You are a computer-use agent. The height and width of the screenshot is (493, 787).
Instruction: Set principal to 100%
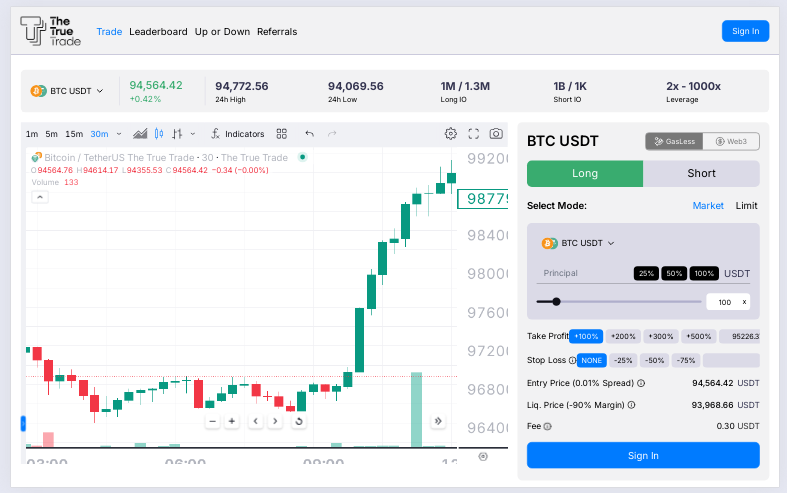[704, 274]
